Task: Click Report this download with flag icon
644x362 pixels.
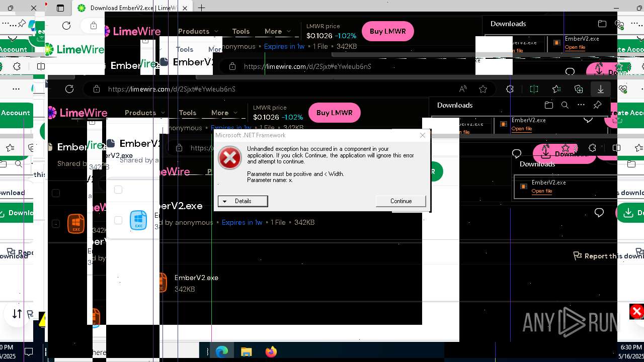Action: 608,256
